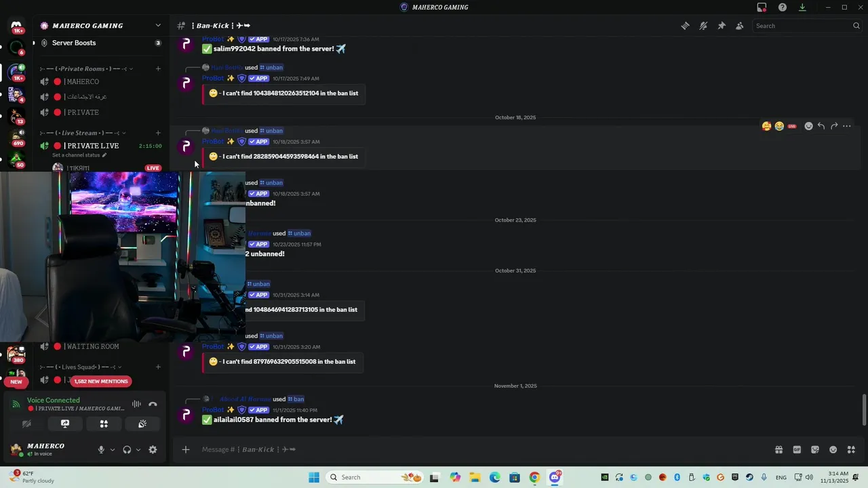Click the Discord inbox icon in title bar
Viewport: 868px width, 488px height.
click(762, 7)
